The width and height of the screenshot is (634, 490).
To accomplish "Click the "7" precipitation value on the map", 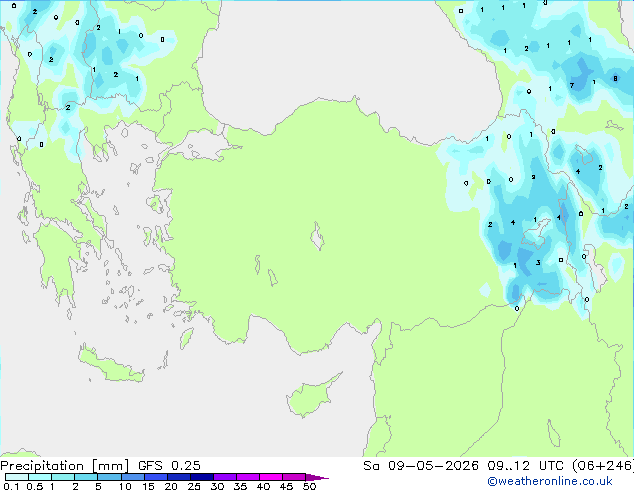I will (x=572, y=85).
